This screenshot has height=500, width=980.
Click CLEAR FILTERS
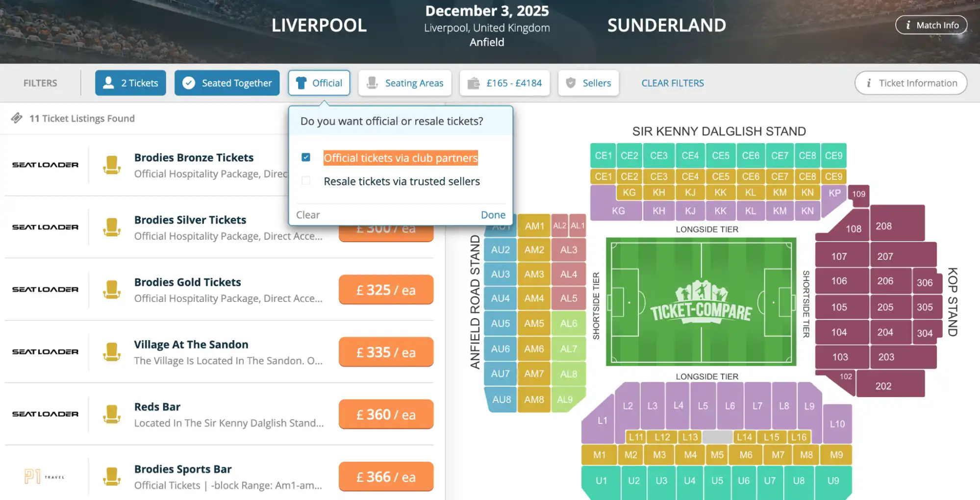pyautogui.click(x=672, y=82)
